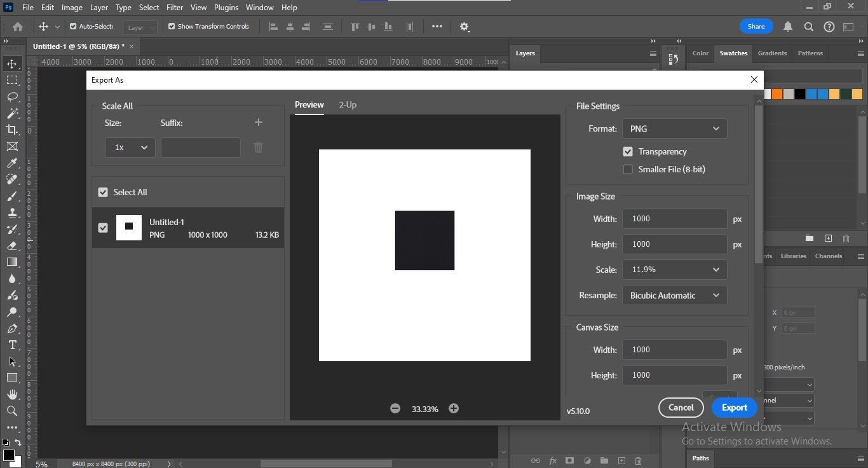Screen dimensions: 868x468
Task: Click the zoom out minus icon in preview
Action: pos(395,409)
